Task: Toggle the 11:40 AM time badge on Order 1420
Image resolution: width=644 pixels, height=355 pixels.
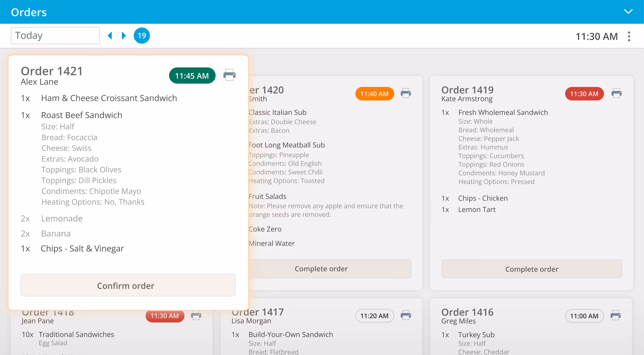Action: pyautogui.click(x=374, y=94)
